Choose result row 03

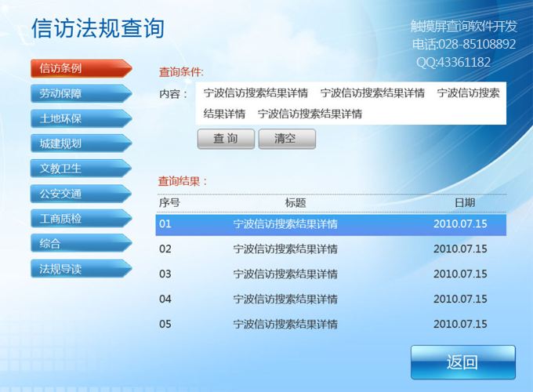click(330, 274)
